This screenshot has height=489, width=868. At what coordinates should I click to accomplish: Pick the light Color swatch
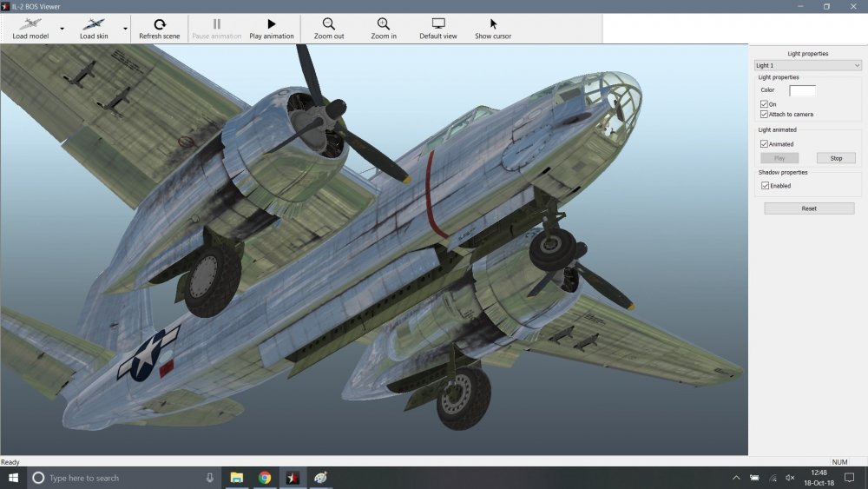click(x=802, y=90)
